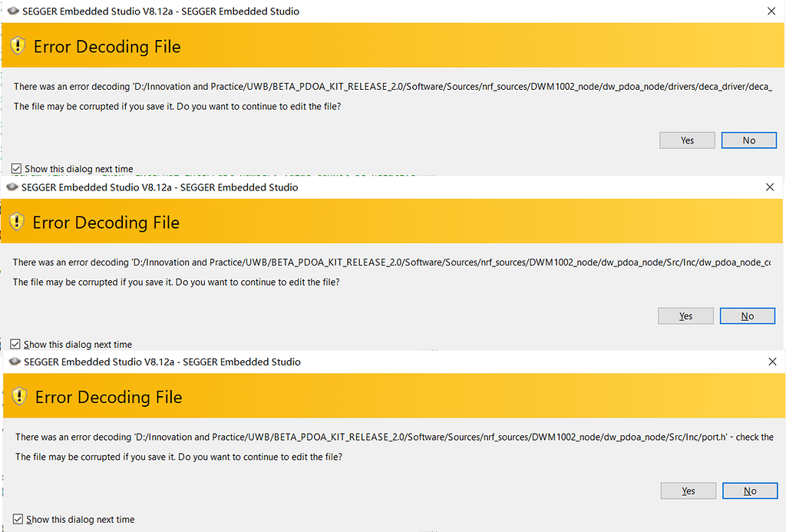Click the warning shield icon in the port.h dialog
This screenshot has width=786, height=532.
pyautogui.click(x=20, y=397)
